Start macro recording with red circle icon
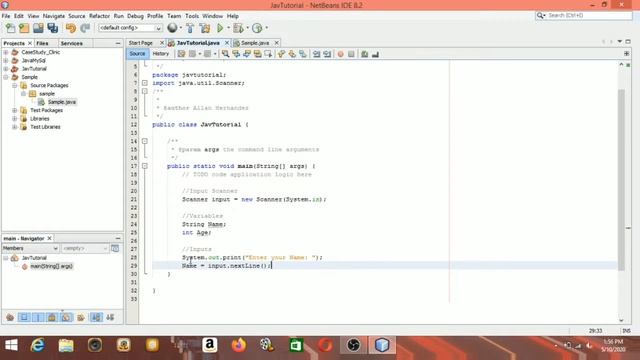The image size is (640, 360). pos(340,54)
